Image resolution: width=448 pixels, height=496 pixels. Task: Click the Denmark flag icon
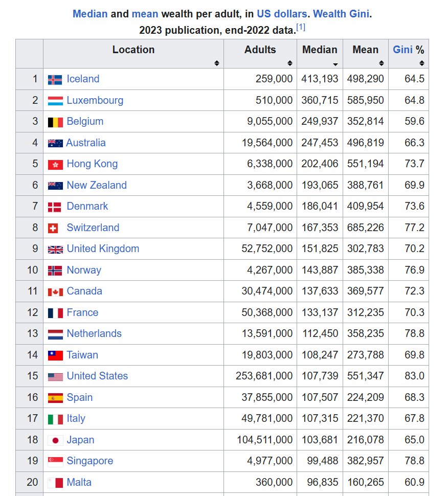point(54,207)
